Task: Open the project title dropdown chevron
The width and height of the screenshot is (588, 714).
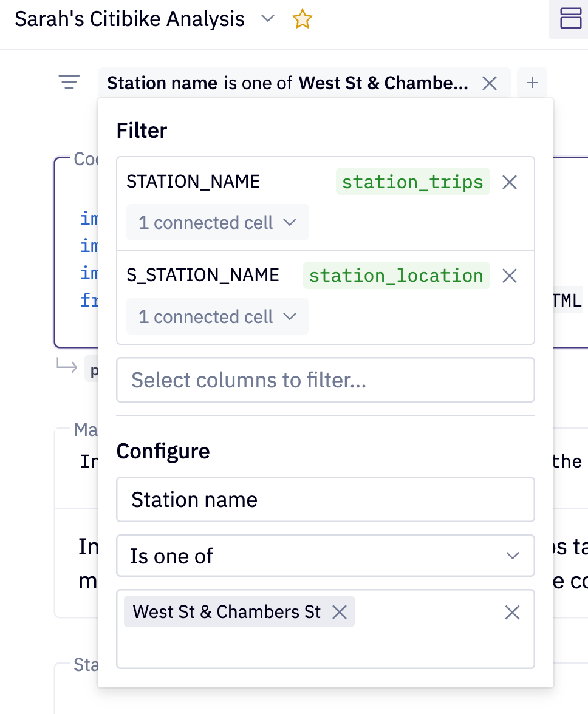Action: [x=267, y=19]
